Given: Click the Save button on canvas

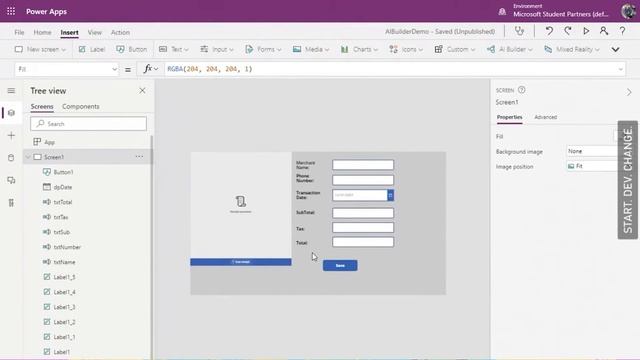Looking at the screenshot, I should [x=340, y=265].
